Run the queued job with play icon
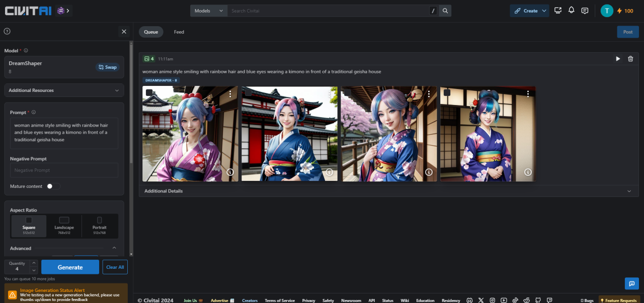Screen dimensions: 644x303 (618, 59)
